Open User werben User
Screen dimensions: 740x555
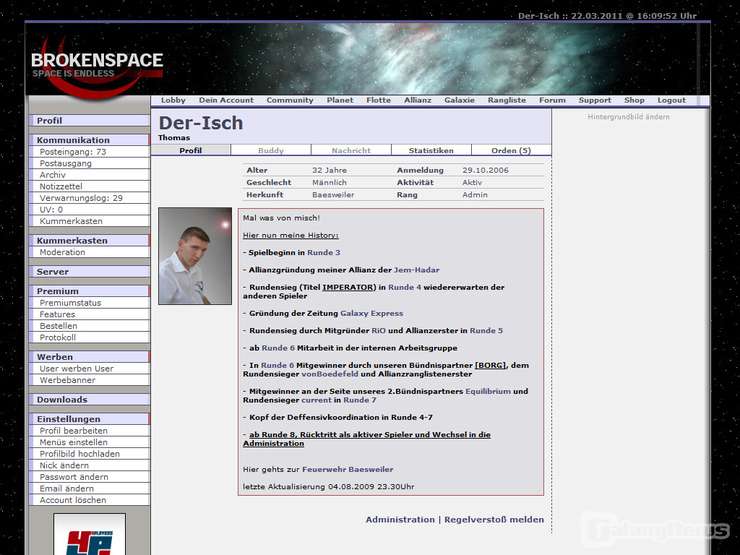89,369
